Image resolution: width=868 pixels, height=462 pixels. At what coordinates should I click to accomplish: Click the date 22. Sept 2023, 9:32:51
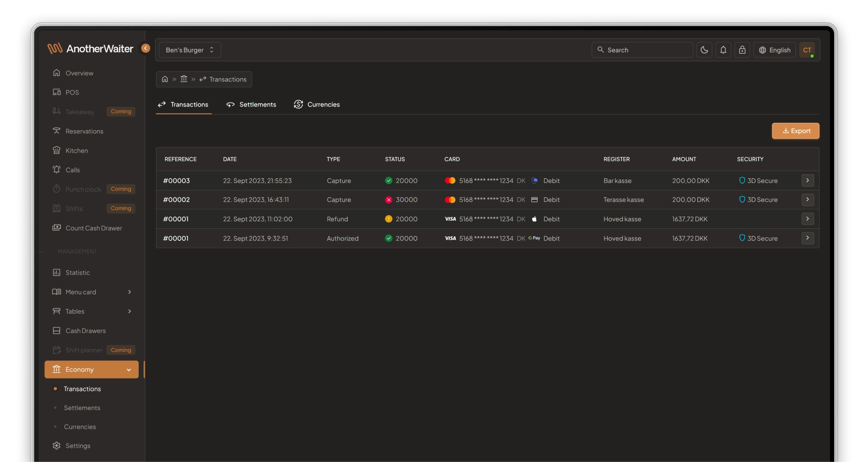255,238
